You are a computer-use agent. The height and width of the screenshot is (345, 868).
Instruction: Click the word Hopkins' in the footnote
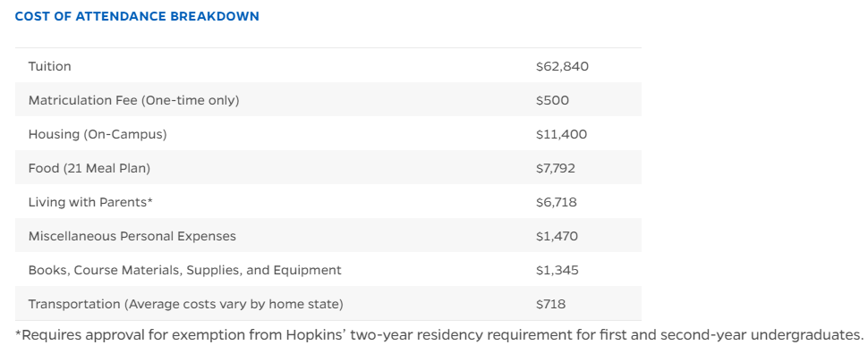(321, 335)
